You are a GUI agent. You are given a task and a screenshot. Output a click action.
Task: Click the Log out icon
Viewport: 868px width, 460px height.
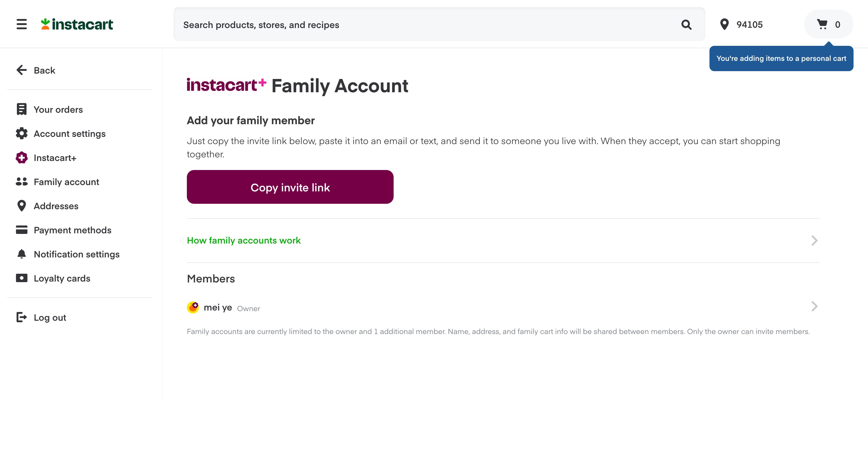point(22,317)
